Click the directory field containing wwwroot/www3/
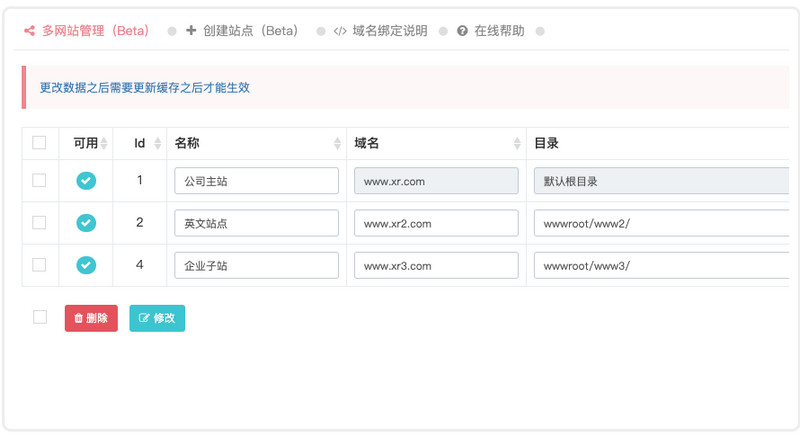800x437 pixels. point(660,265)
